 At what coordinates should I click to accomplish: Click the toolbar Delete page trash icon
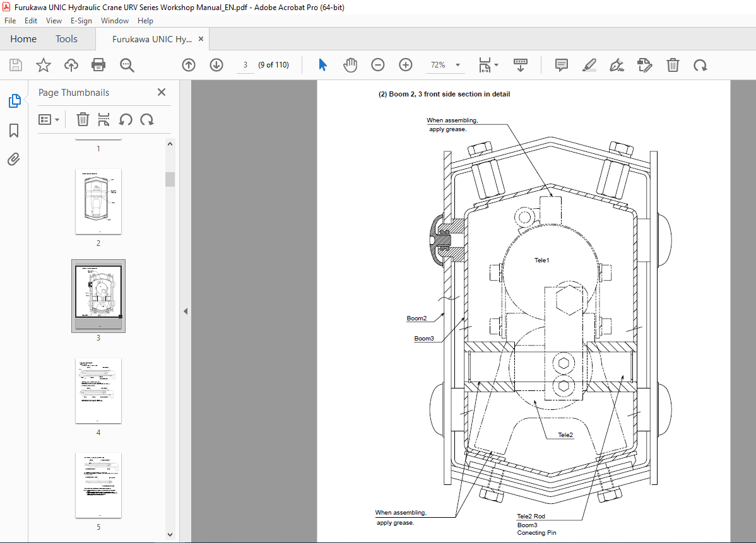673,65
